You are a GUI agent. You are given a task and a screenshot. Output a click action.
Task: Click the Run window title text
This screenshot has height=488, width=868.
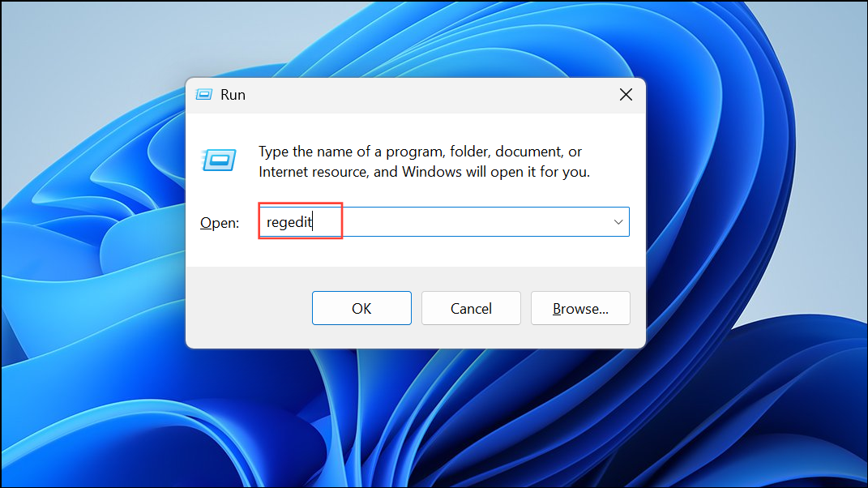(x=233, y=94)
